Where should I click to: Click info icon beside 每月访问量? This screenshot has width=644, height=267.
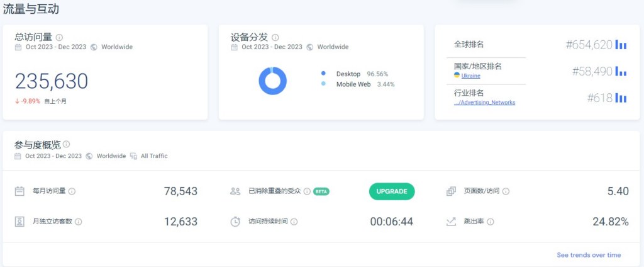(x=72, y=191)
